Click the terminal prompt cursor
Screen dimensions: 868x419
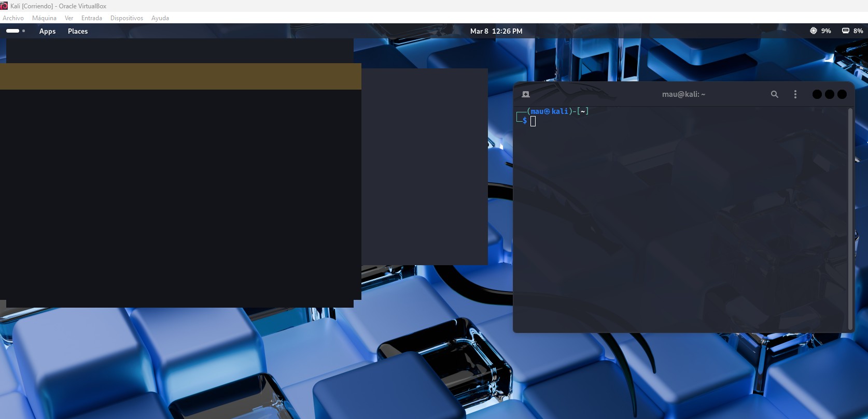click(x=533, y=121)
